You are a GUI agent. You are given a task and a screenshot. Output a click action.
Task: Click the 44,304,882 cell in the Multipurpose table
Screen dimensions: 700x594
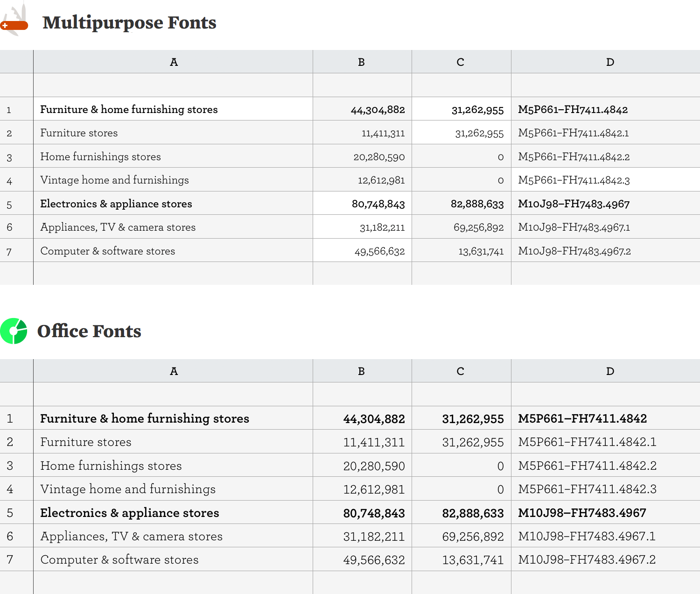click(362, 109)
